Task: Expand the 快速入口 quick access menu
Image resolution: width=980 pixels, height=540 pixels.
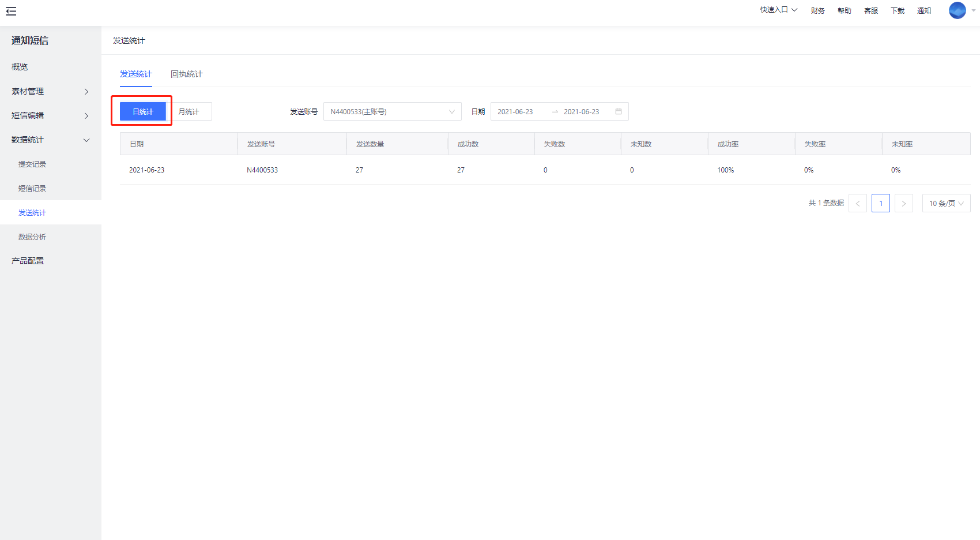Action: click(778, 10)
